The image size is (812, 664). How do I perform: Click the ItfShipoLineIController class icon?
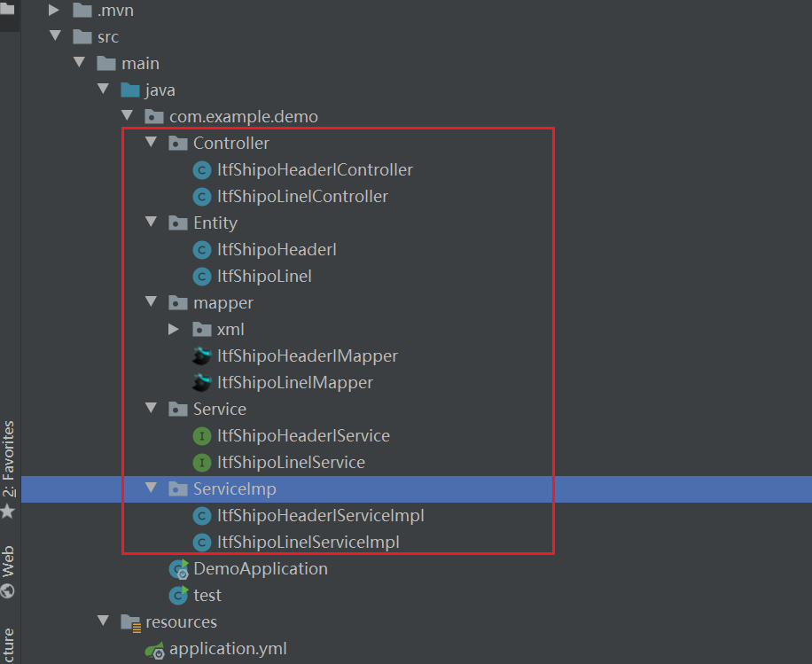tap(202, 196)
